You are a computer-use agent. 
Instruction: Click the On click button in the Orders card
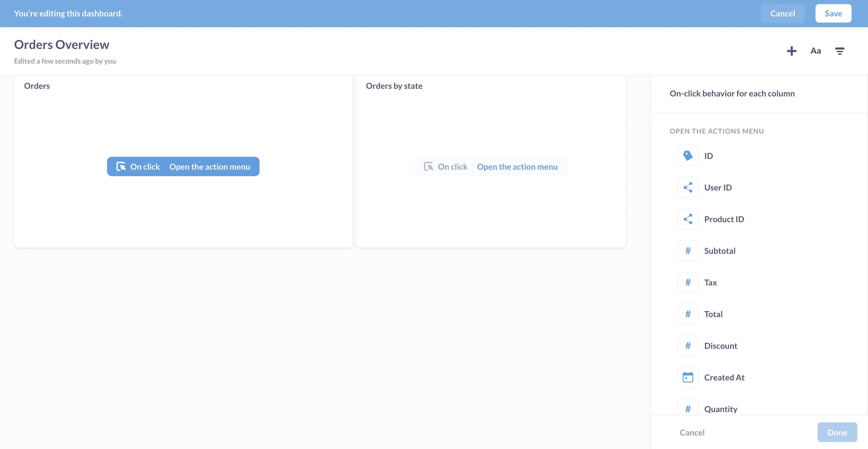click(145, 166)
